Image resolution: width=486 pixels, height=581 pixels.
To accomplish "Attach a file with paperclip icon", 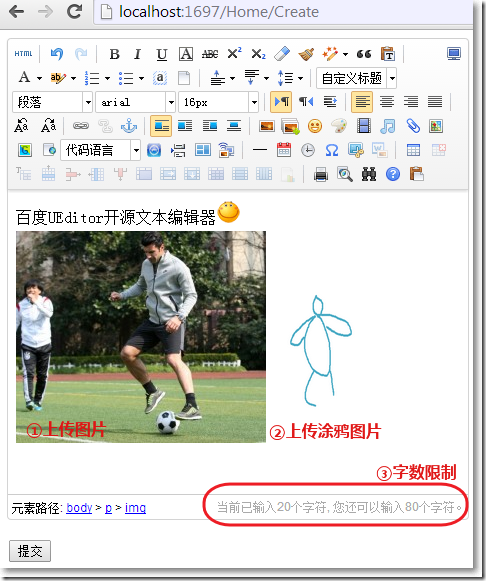I will tap(413, 126).
